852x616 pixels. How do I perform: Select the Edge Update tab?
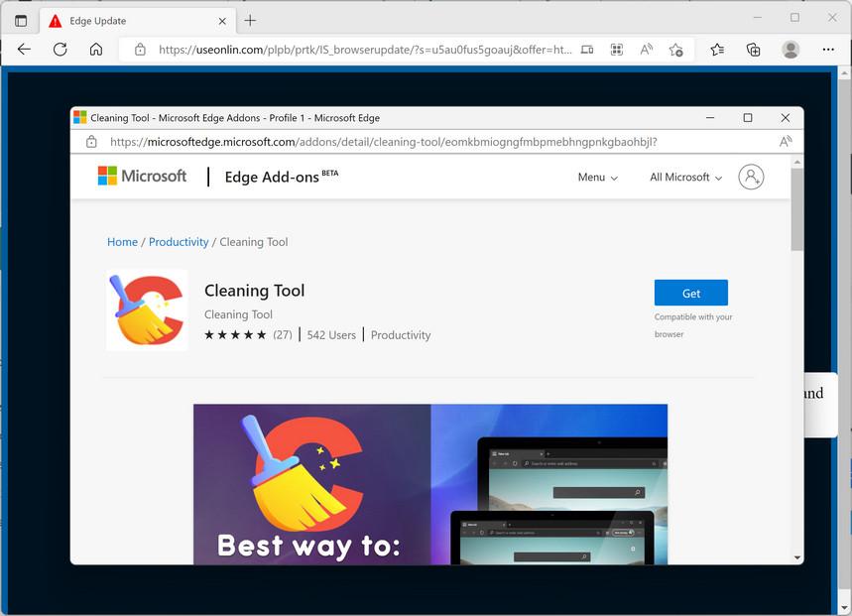pyautogui.click(x=137, y=21)
